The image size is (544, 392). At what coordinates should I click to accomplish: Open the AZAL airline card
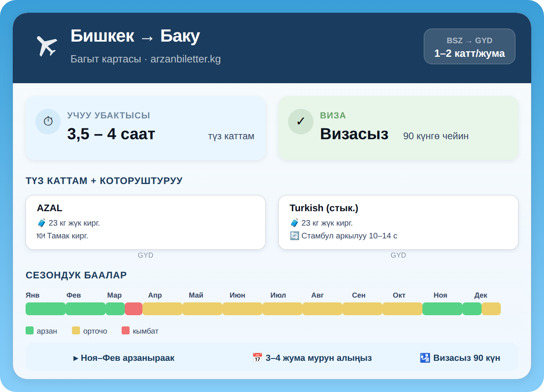click(x=146, y=222)
